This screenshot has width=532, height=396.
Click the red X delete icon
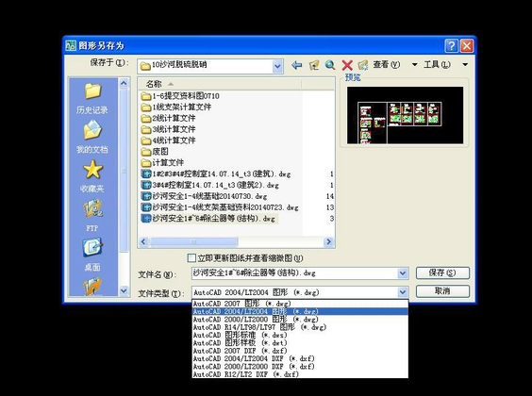(347, 65)
